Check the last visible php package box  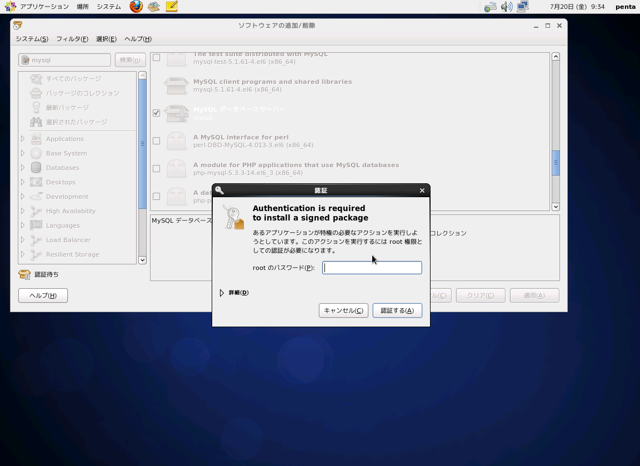tap(156, 196)
